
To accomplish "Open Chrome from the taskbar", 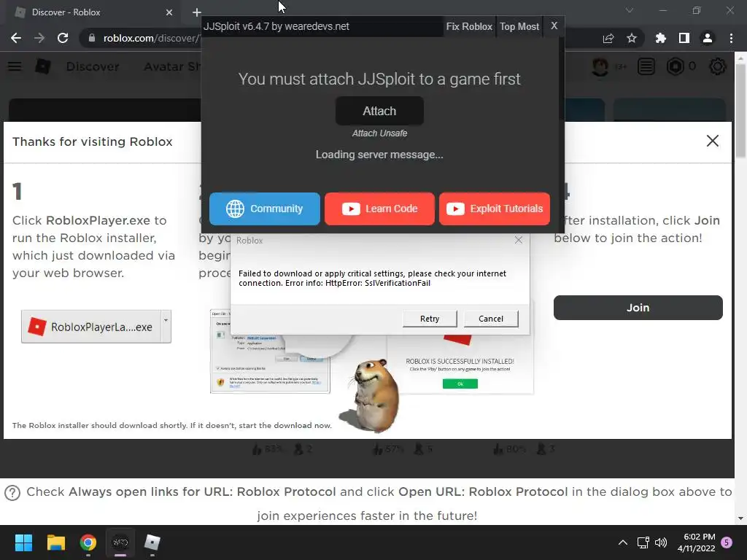I will 88,542.
